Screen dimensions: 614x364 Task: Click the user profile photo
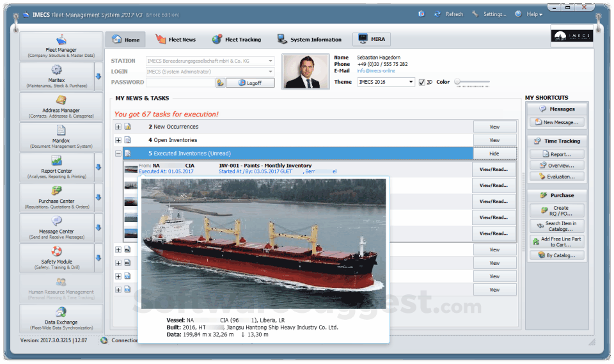click(306, 72)
